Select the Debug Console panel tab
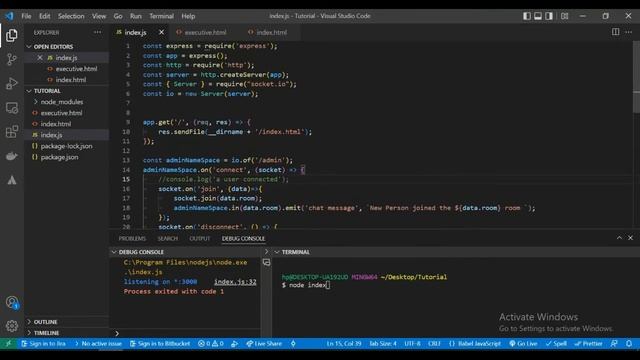Screen dimensions: 640x360 [x=243, y=238]
